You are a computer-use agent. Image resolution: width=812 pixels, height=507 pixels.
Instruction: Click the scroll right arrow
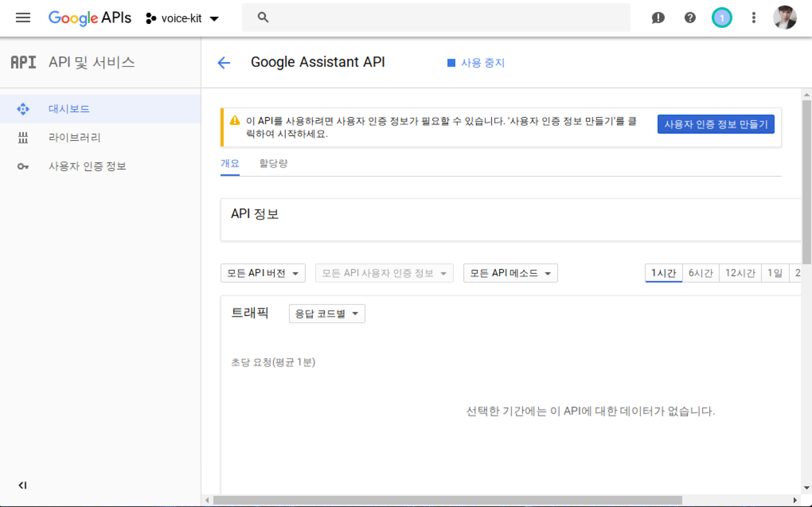click(795, 500)
